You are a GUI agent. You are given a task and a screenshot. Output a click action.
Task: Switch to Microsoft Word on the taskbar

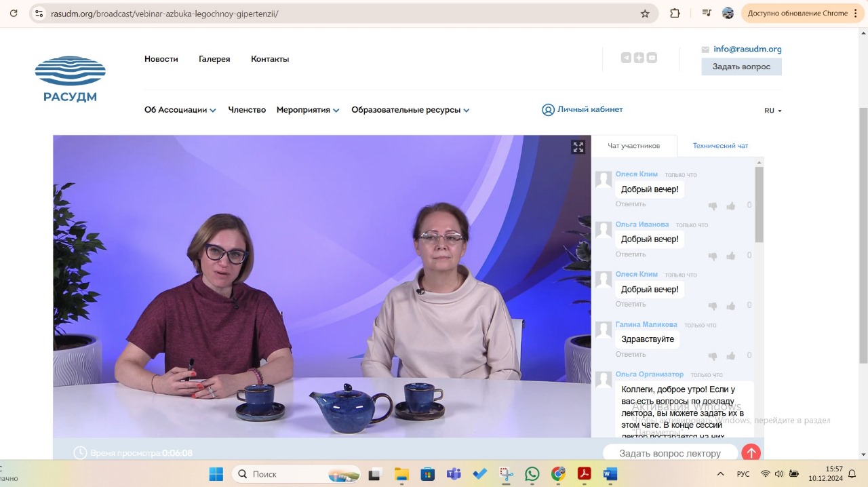pos(610,474)
